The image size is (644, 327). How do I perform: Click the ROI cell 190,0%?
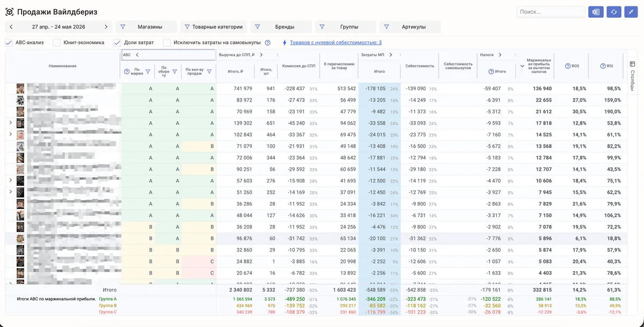click(613, 112)
